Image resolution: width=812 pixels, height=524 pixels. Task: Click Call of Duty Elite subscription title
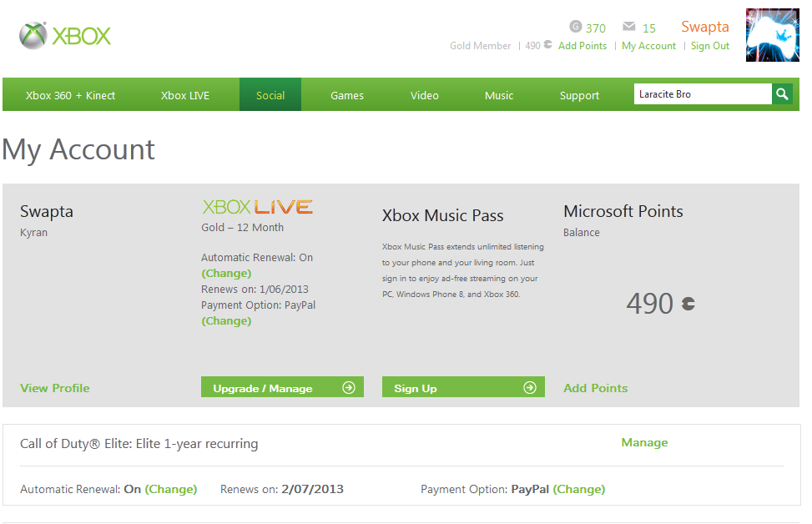click(x=139, y=444)
